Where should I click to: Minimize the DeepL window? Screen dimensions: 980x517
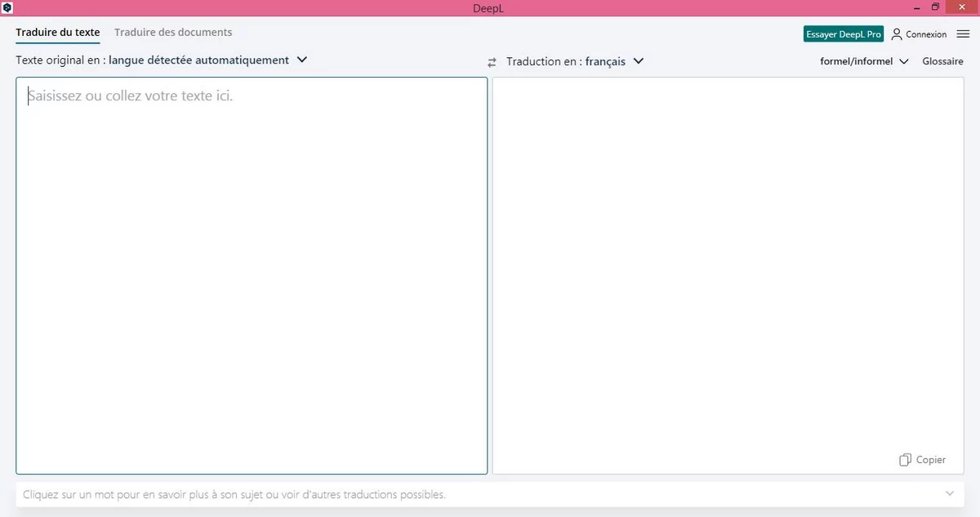pyautogui.click(x=917, y=7)
